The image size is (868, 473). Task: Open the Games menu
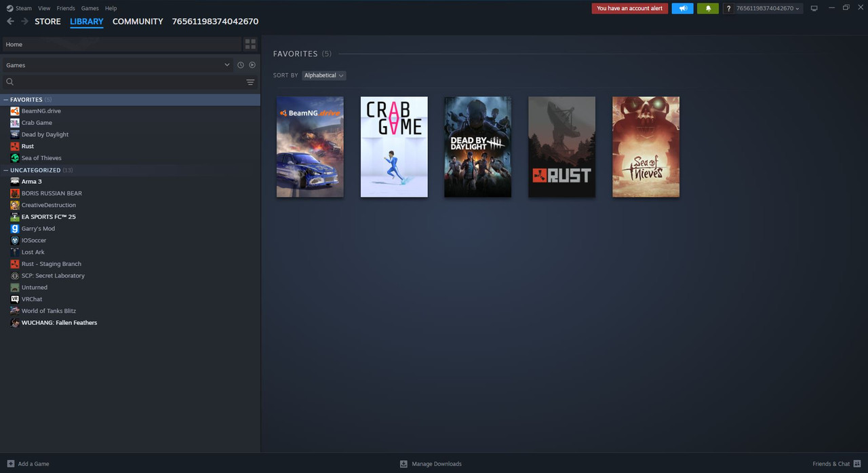coord(90,8)
